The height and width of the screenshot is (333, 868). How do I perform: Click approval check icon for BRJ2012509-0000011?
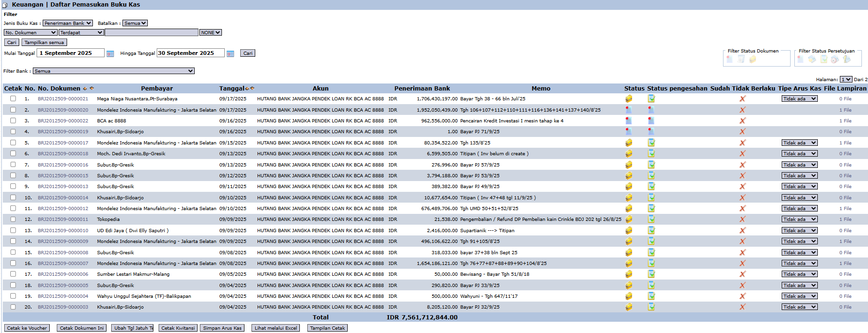click(651, 219)
